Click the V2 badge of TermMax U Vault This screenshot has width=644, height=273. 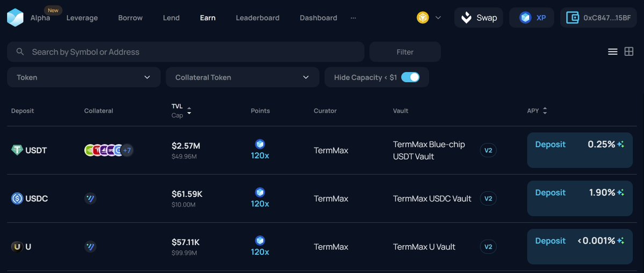coord(488,247)
